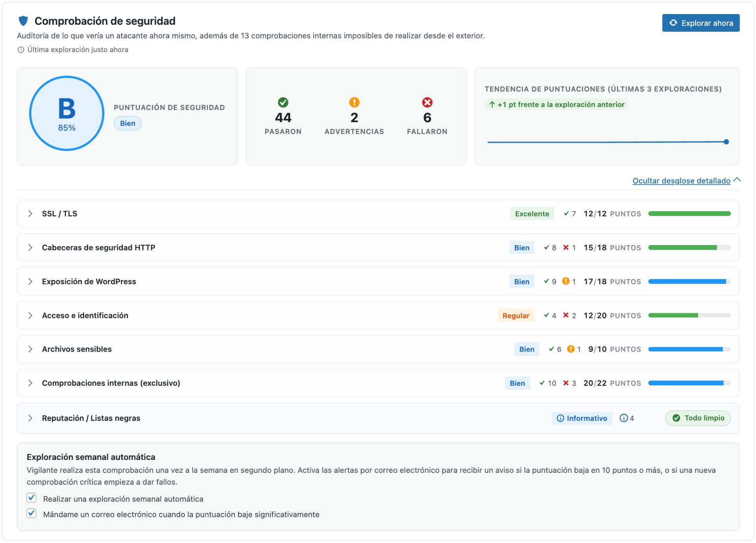Image resolution: width=756 pixels, height=543 pixels.
Task: Click the warning icon in Archivos sensibles row
Action: coord(571,349)
